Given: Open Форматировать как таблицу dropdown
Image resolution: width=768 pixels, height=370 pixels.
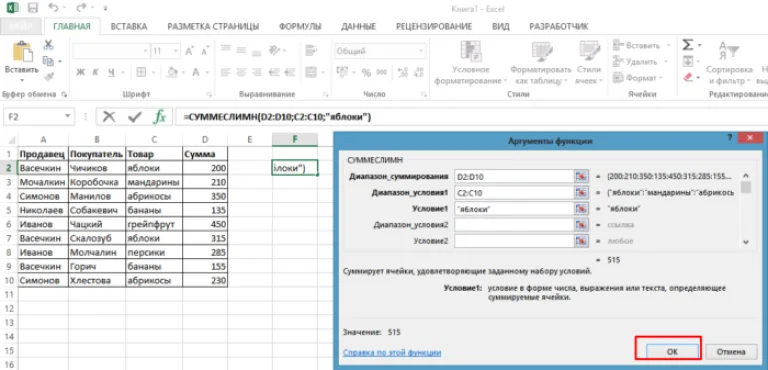Looking at the screenshot, I should click(541, 62).
